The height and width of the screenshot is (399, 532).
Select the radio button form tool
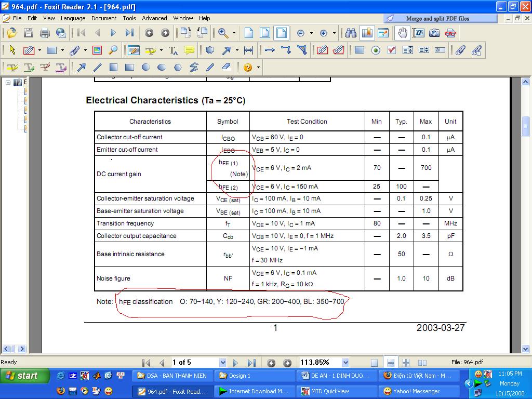[376, 50]
